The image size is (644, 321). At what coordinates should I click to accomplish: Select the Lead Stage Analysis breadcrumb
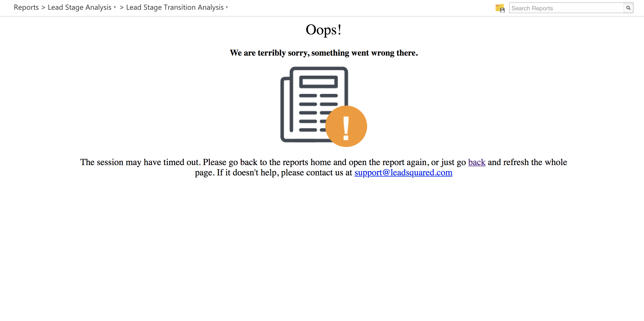pos(79,7)
